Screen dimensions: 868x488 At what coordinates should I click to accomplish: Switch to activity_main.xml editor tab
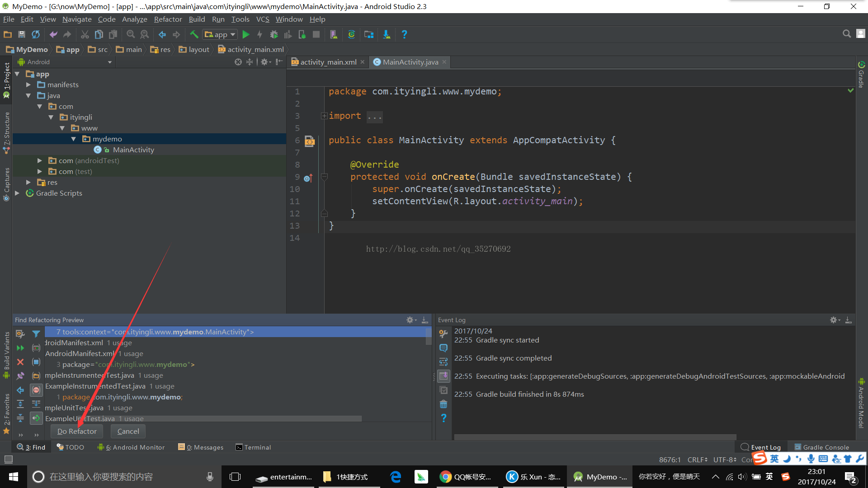[327, 62]
